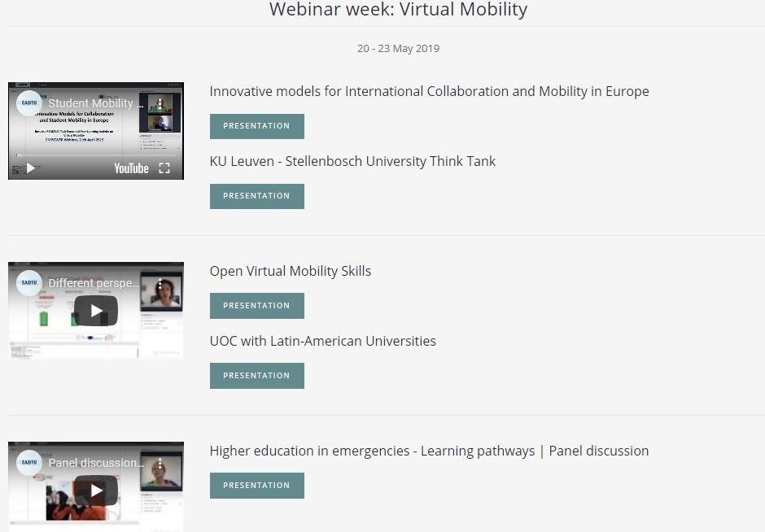Click YouTube logo on first video
This screenshot has height=532, width=765.
click(131, 168)
